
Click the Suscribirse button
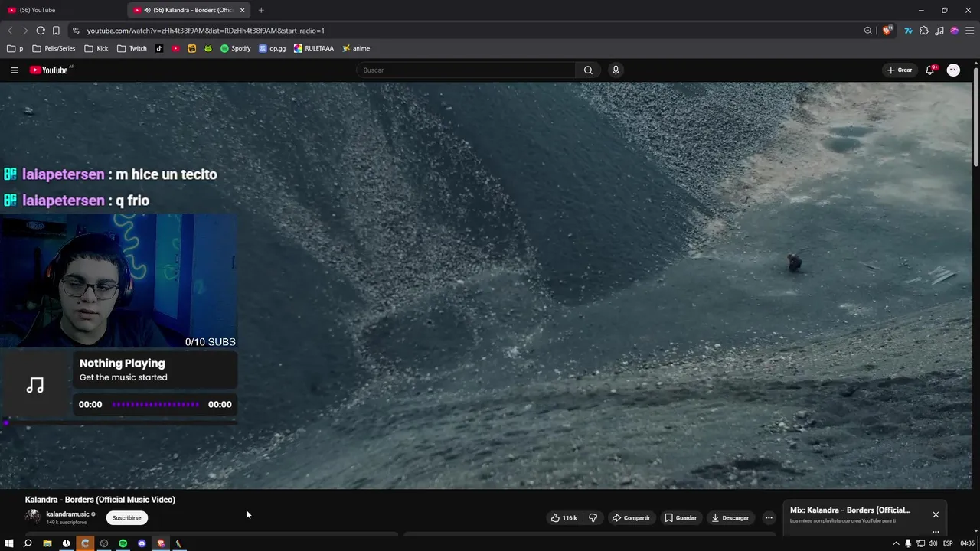(126, 518)
